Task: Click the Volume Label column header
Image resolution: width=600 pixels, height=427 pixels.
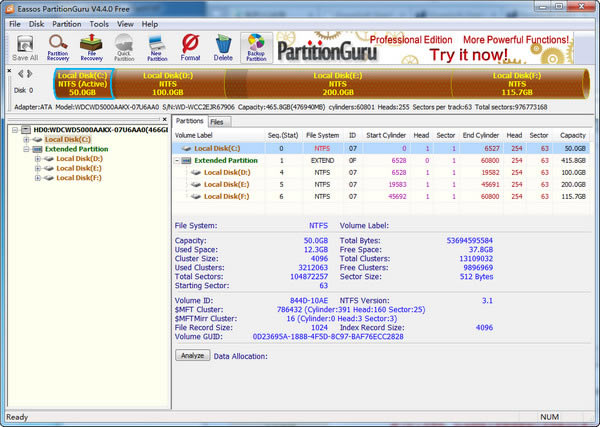Action: point(218,135)
